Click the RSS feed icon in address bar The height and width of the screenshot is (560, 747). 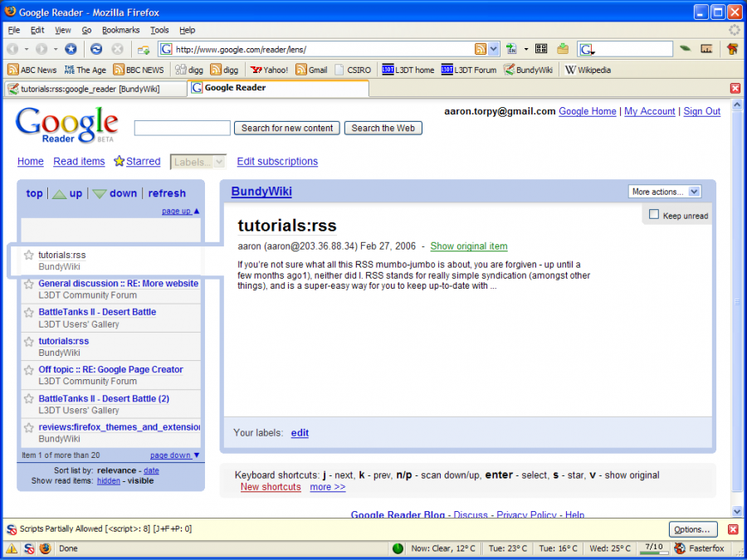(481, 48)
